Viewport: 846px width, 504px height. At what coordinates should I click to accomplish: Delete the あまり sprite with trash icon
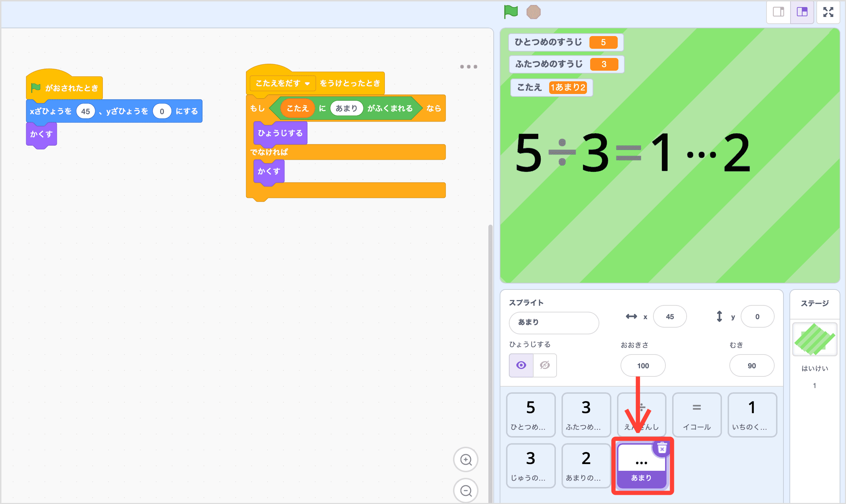click(x=662, y=449)
